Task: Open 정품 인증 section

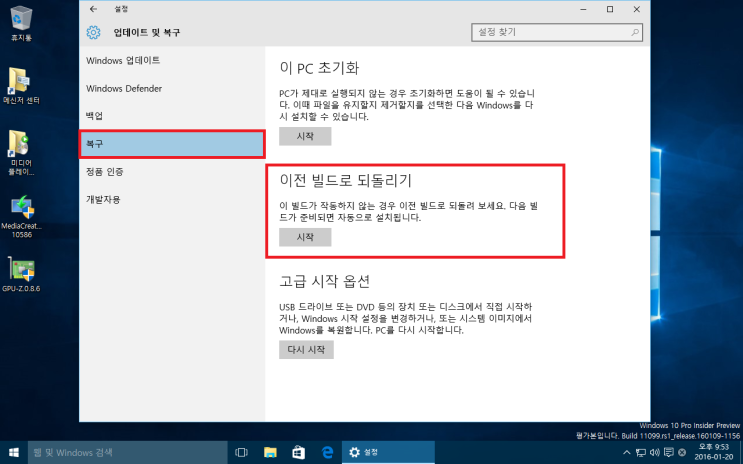Action: click(x=105, y=172)
